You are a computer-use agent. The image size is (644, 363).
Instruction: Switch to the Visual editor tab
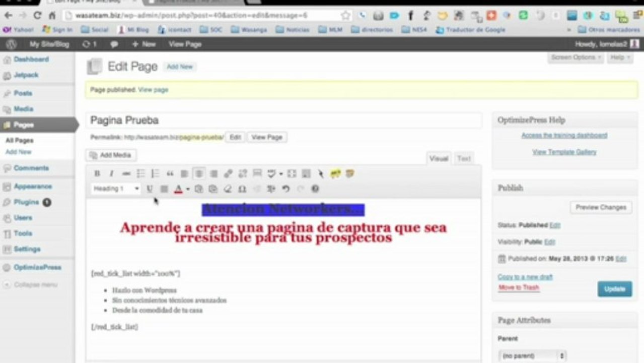click(x=439, y=158)
